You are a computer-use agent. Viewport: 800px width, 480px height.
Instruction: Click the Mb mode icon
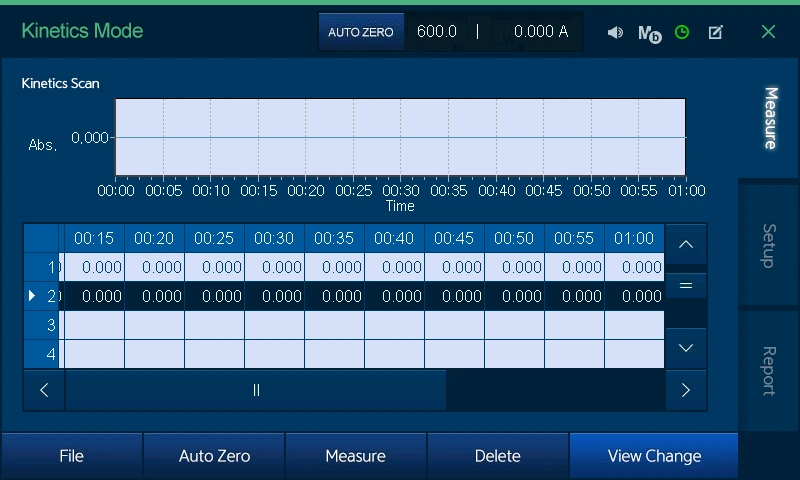tap(649, 33)
